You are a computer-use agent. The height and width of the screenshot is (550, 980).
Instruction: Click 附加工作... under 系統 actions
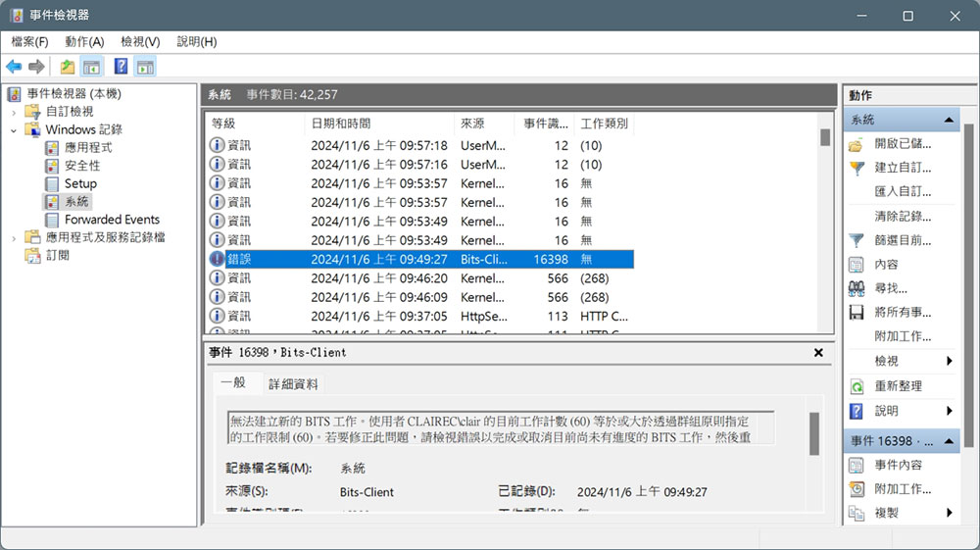tap(903, 336)
